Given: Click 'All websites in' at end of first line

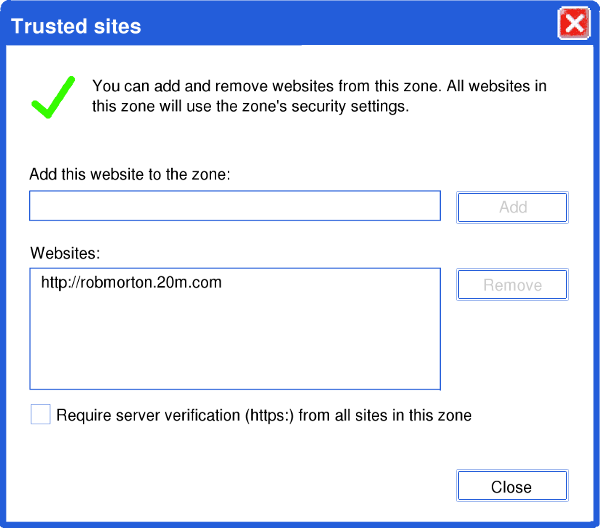Looking at the screenshot, I should (497, 86).
